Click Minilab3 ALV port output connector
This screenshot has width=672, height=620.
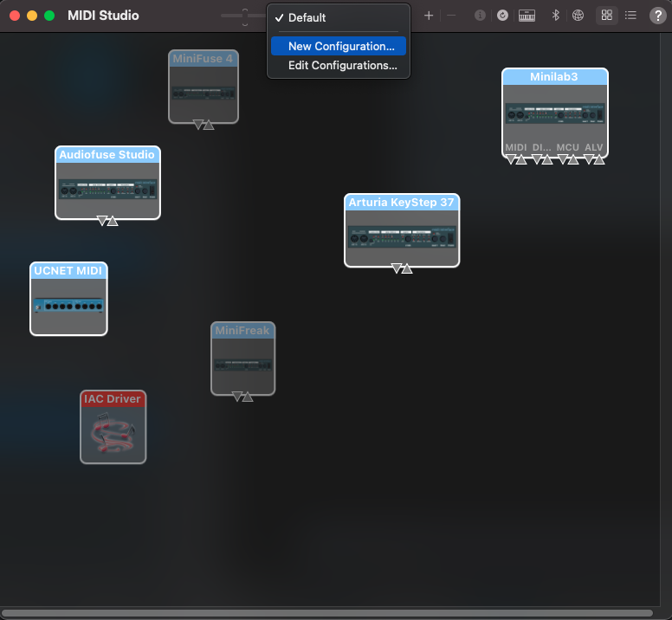coord(599,160)
